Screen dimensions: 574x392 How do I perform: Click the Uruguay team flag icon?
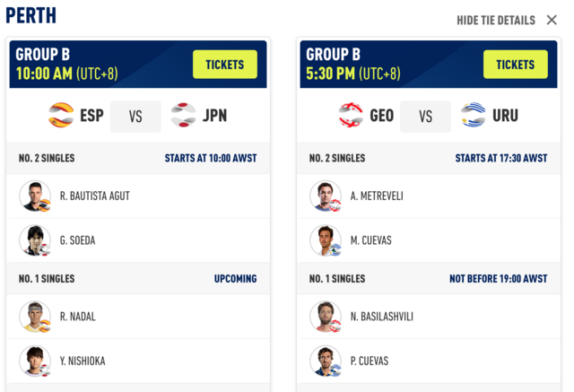tap(474, 116)
